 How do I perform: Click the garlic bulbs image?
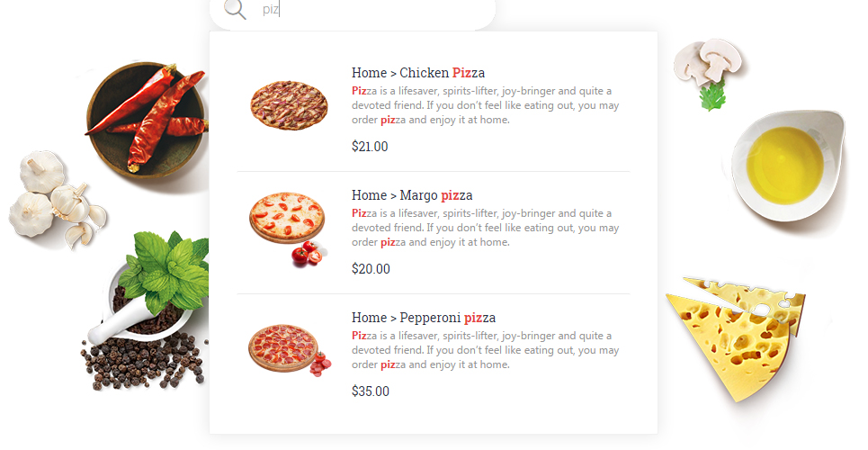tap(58, 200)
